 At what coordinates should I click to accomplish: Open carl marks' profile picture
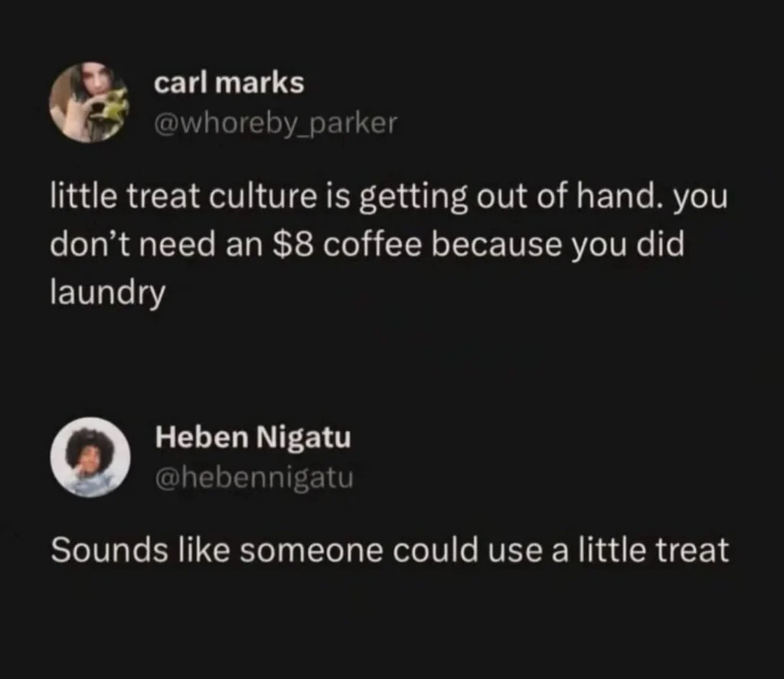point(90,103)
